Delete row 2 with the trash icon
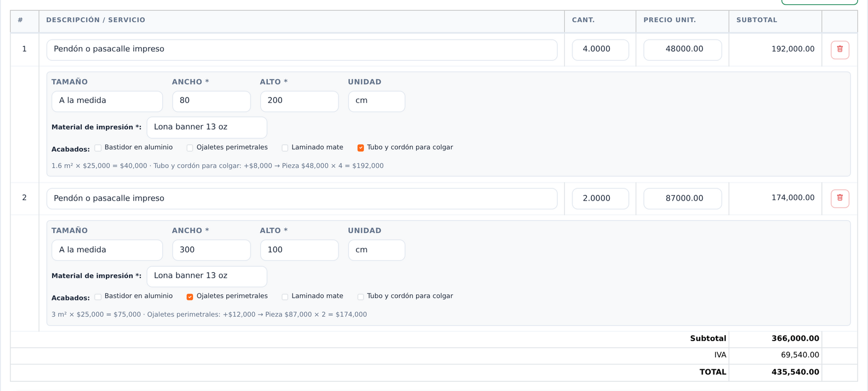The image size is (868, 391). 840,198
